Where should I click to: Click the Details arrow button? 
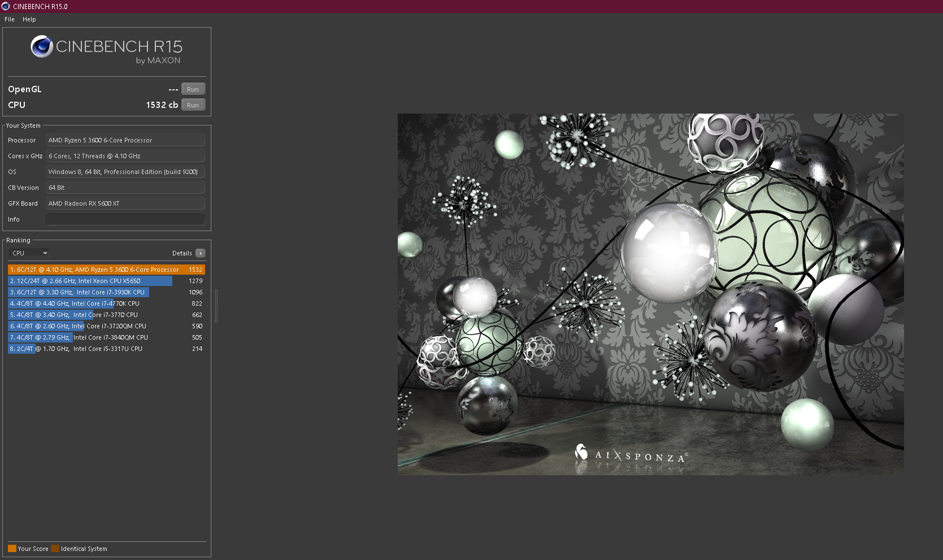coord(201,253)
